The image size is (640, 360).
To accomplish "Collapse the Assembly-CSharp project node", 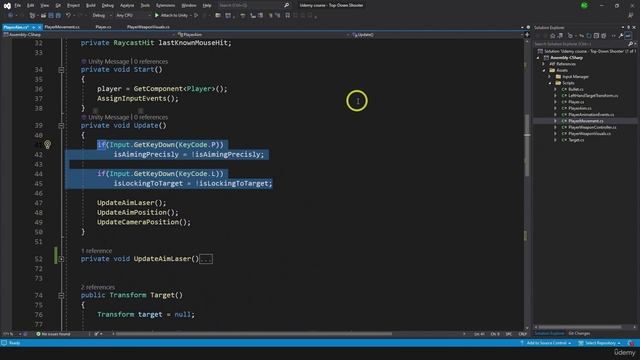I will [538, 58].
